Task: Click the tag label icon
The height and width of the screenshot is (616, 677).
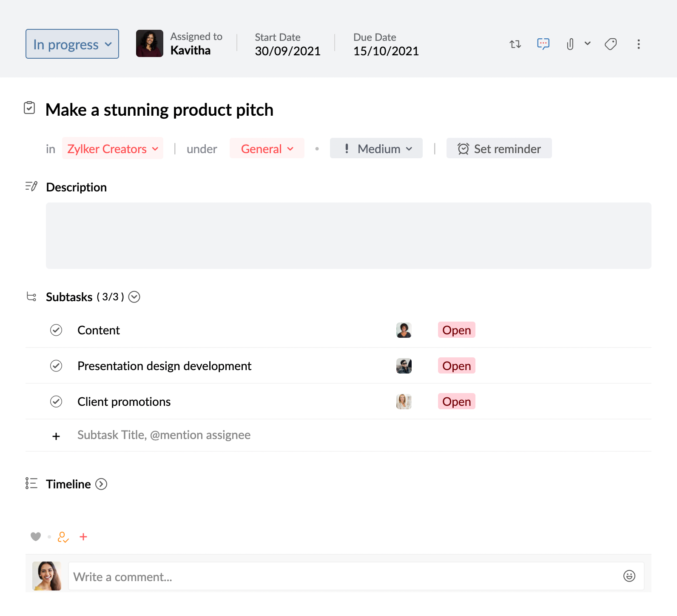Action: [x=611, y=44]
